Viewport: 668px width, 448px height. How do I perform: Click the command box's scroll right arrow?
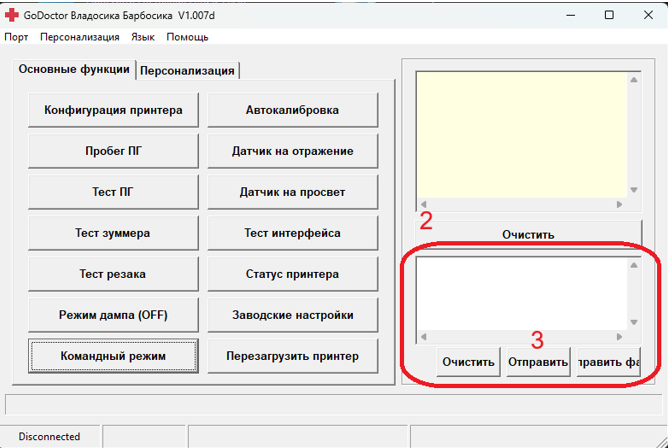619,337
